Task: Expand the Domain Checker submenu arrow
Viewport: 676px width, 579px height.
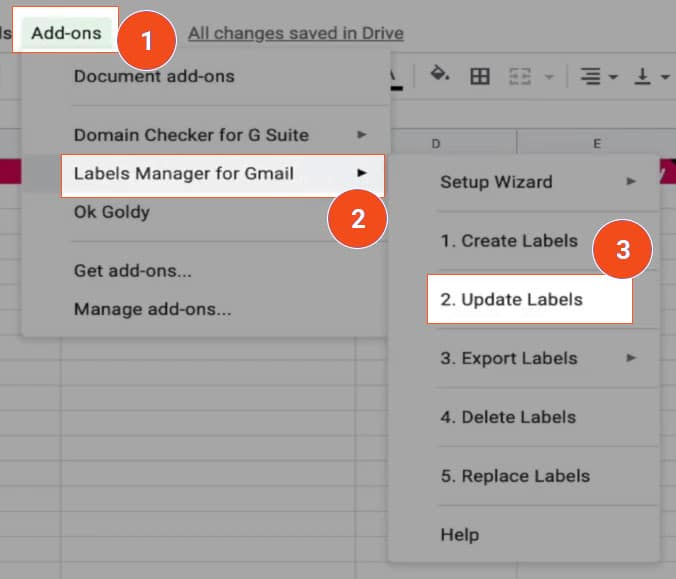Action: click(x=362, y=135)
